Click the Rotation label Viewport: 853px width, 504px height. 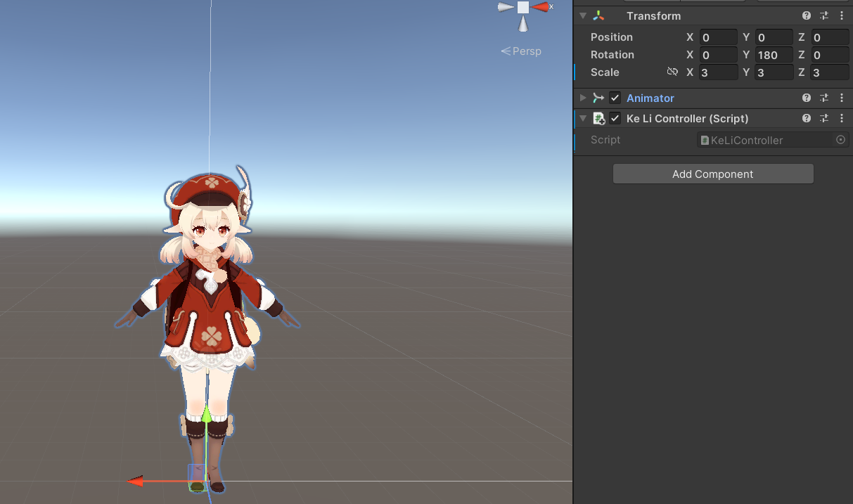coord(613,55)
